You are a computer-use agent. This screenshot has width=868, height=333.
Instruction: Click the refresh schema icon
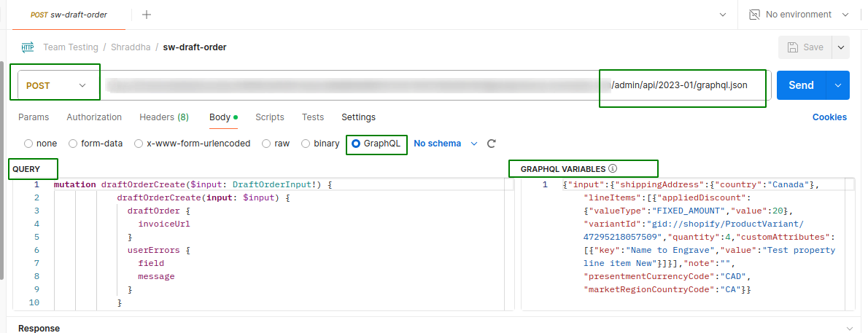pyautogui.click(x=492, y=144)
